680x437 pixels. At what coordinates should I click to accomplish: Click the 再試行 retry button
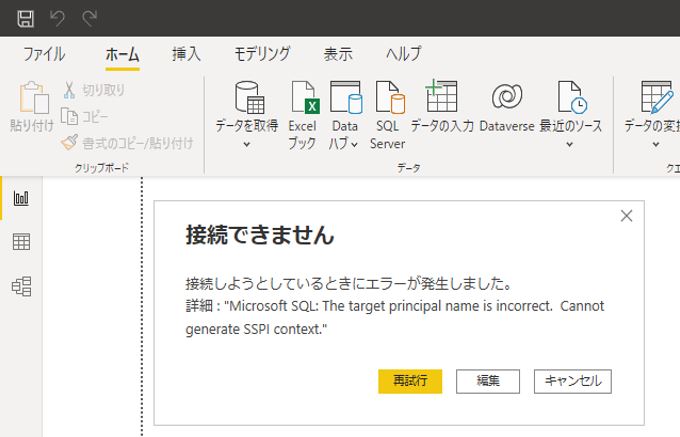pos(410,381)
